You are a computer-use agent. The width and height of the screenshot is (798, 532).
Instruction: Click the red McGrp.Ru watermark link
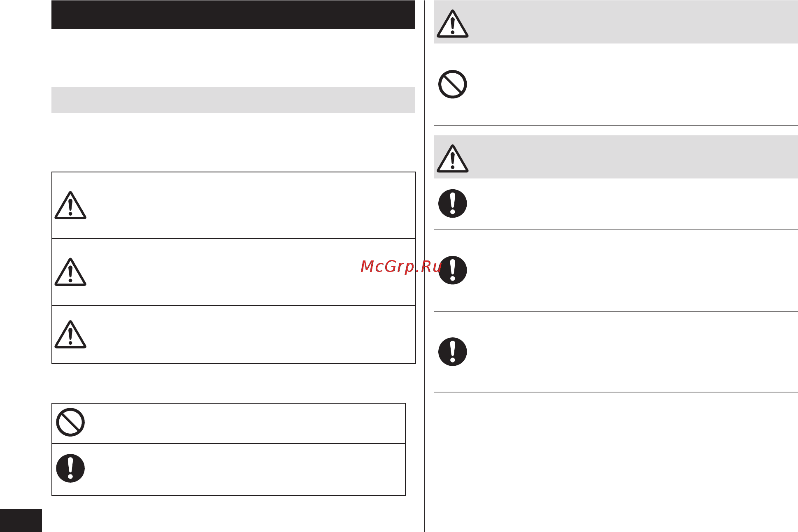pos(401,267)
